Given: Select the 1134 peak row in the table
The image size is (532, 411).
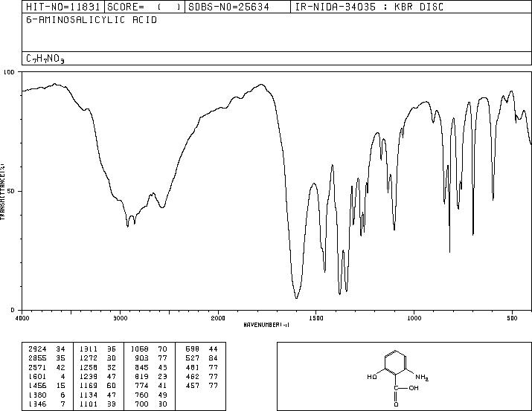Looking at the screenshot, I should point(97,395).
